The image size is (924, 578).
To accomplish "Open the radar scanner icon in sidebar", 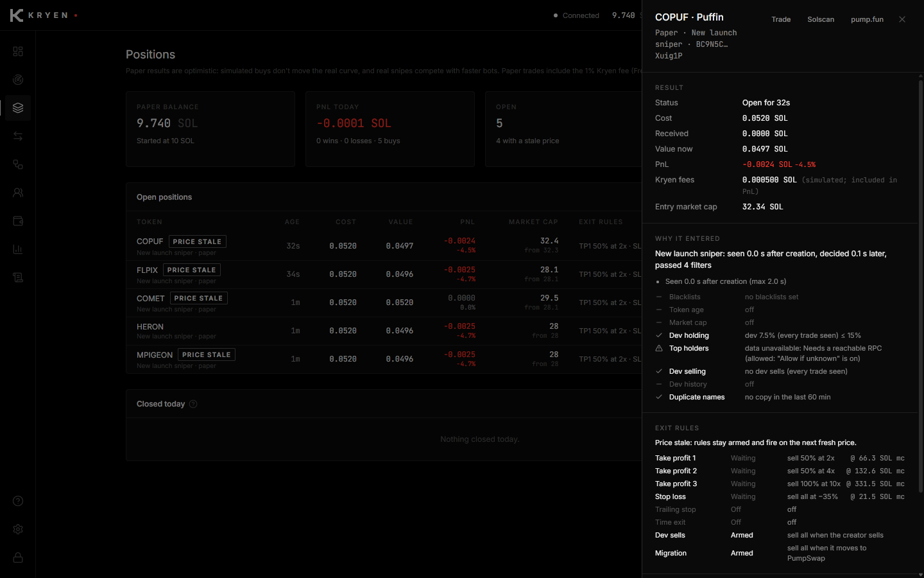I will pyautogui.click(x=18, y=80).
